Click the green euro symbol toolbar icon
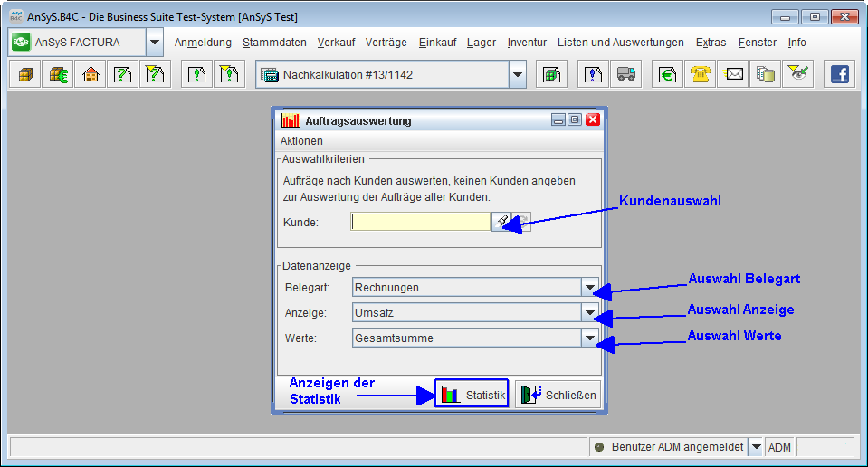868x467 pixels. (665, 75)
